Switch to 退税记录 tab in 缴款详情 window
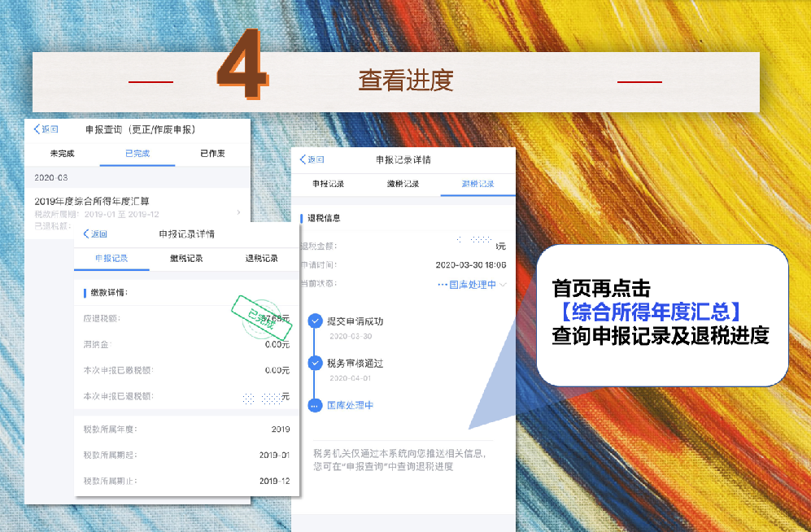The image size is (811, 532). [261, 258]
